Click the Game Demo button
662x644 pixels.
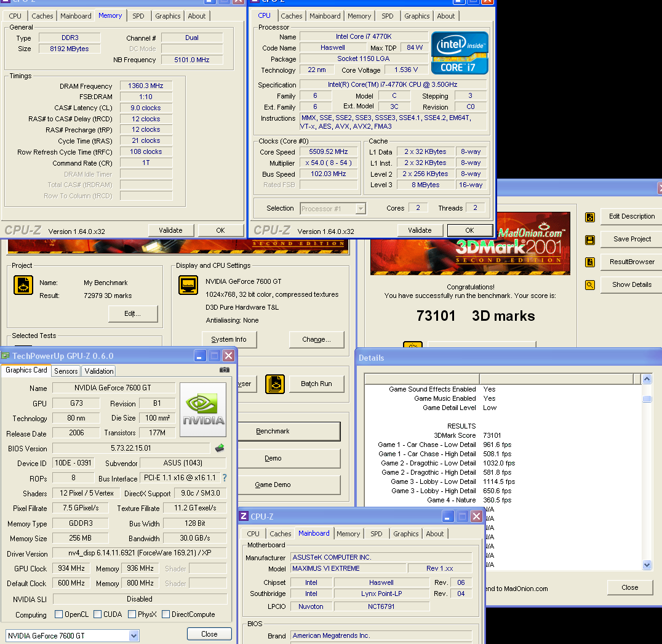coord(289,485)
